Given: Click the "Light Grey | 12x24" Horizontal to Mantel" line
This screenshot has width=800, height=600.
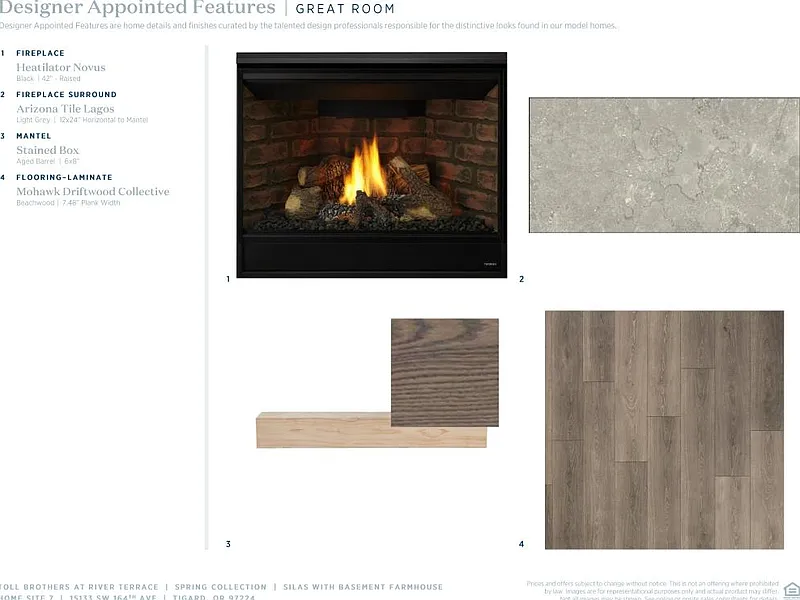Looking at the screenshot, I should click(82, 120).
